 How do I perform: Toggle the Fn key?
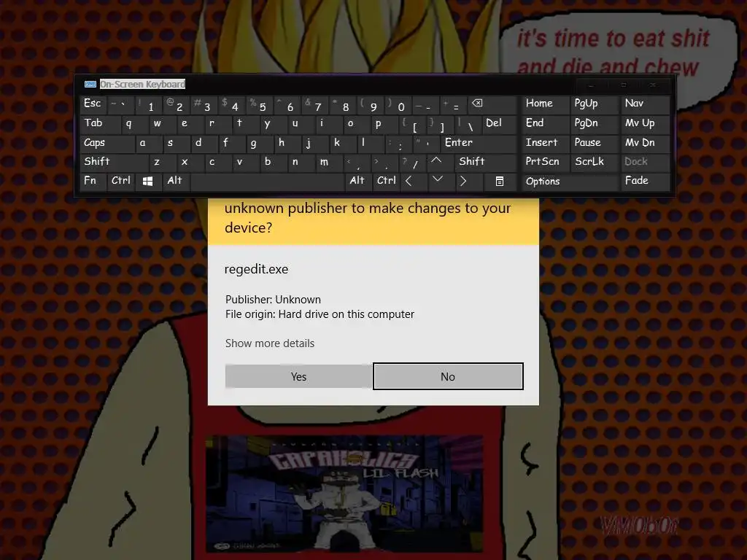(93, 182)
